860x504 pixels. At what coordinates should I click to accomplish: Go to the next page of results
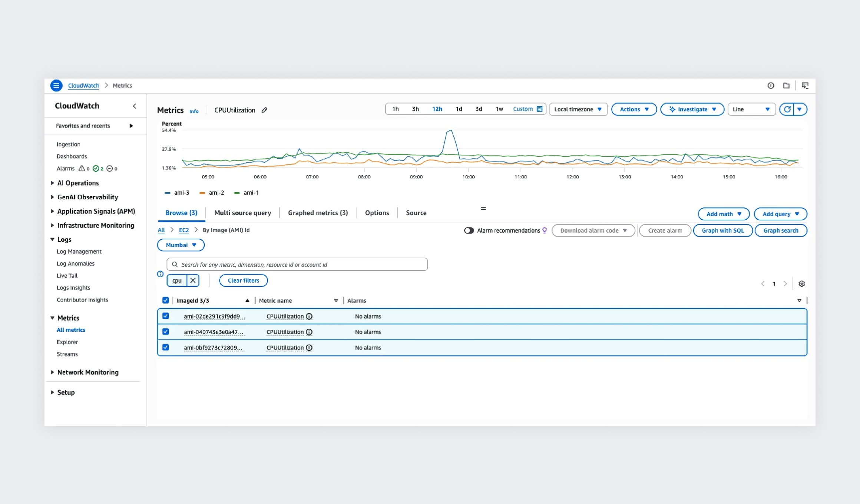785,284
